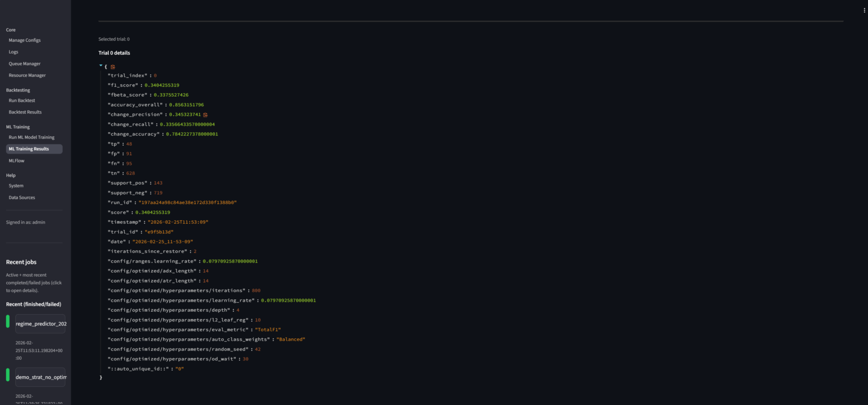
Task: Collapse the Trial 0 details JSON tree
Action: 101,66
